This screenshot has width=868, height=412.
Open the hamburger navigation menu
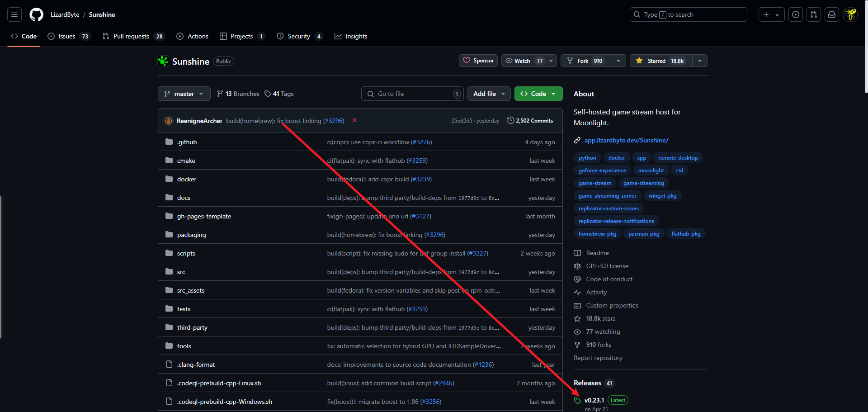click(x=14, y=14)
